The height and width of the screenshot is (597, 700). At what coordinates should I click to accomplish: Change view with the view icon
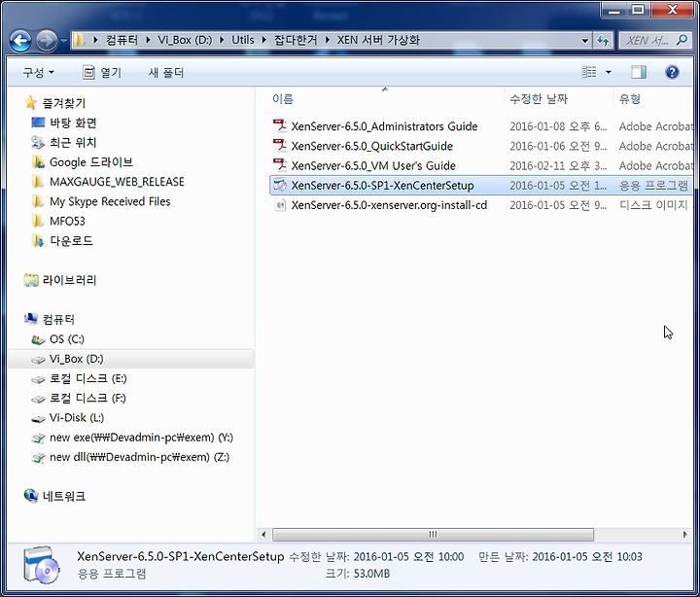[589, 72]
